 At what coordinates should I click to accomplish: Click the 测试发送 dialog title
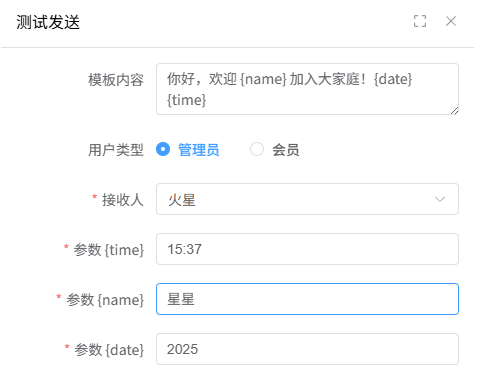point(48,22)
